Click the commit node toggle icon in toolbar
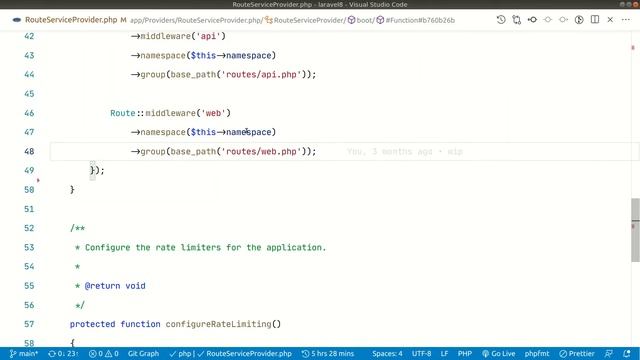 tap(532, 20)
